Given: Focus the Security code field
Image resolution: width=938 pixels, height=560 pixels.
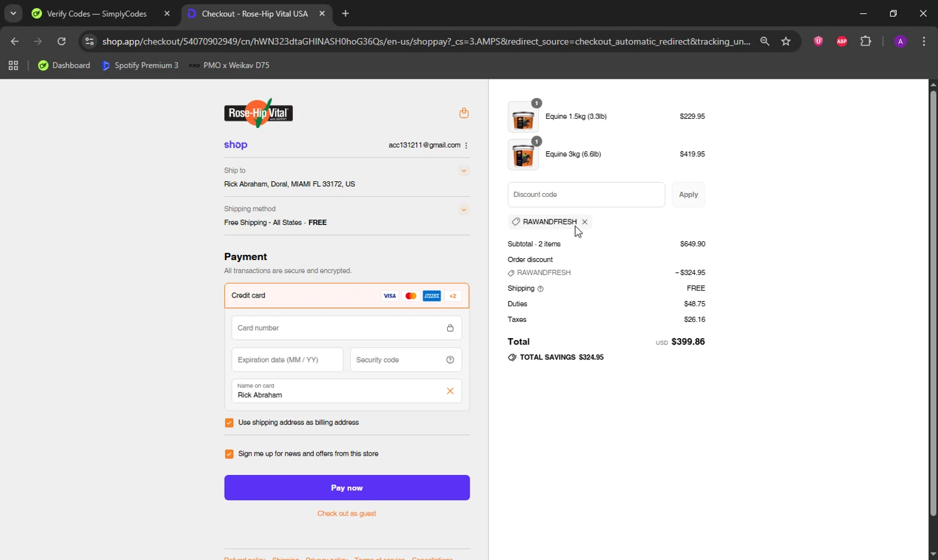Looking at the screenshot, I should [406, 360].
